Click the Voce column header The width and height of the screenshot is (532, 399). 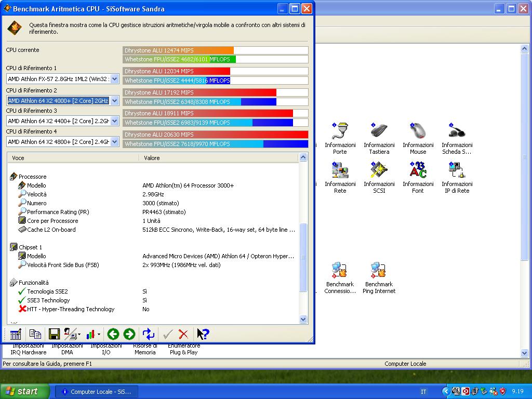pyautogui.click(x=73, y=158)
